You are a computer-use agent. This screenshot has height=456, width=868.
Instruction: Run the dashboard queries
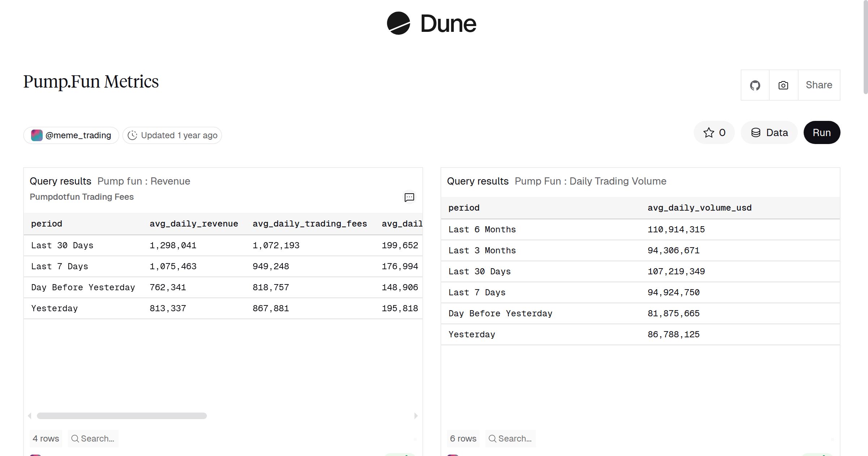821,132
